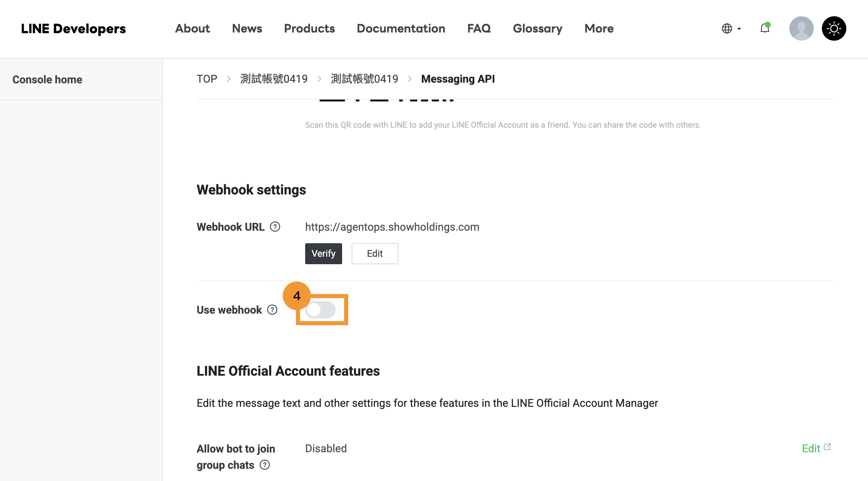Image resolution: width=868 pixels, height=481 pixels.
Task: Open the Glossary page
Action: (x=537, y=28)
